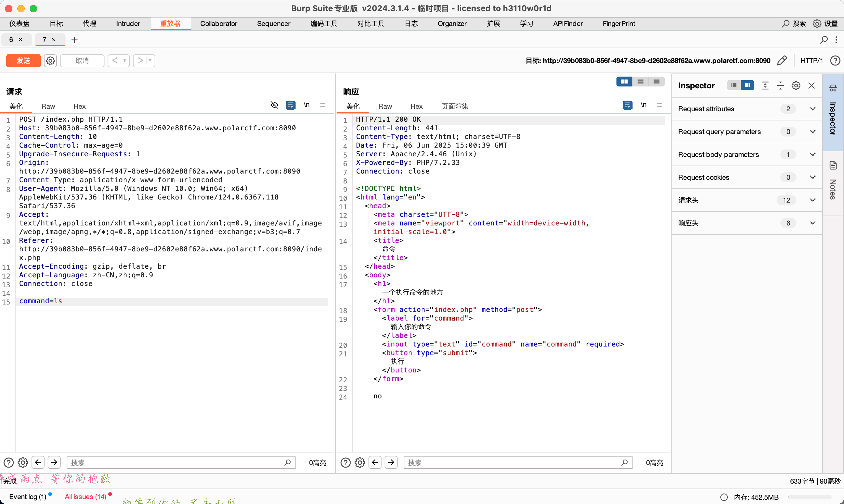Image resolution: width=844 pixels, height=504 pixels.
Task: Add a new Repeater tab
Action: pos(75,40)
